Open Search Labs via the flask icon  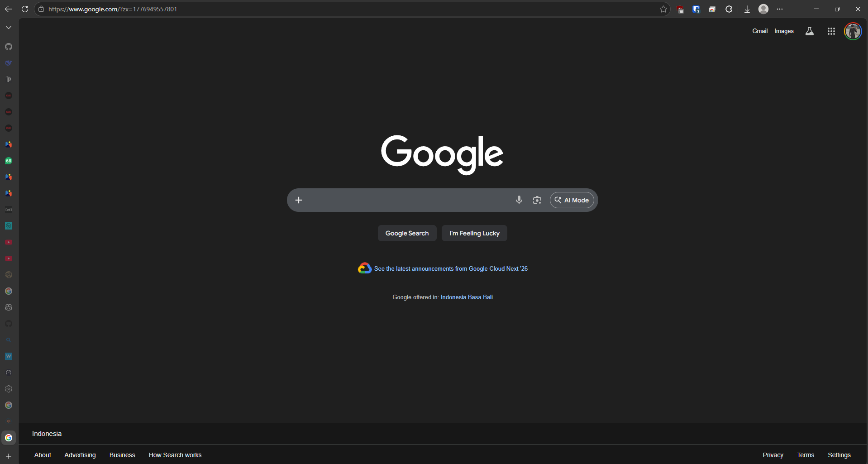point(810,31)
